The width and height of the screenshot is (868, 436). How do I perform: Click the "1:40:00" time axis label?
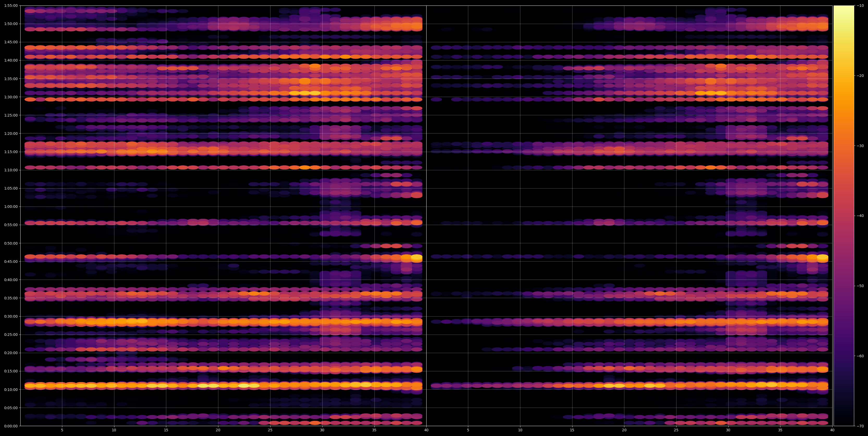pos(11,60)
